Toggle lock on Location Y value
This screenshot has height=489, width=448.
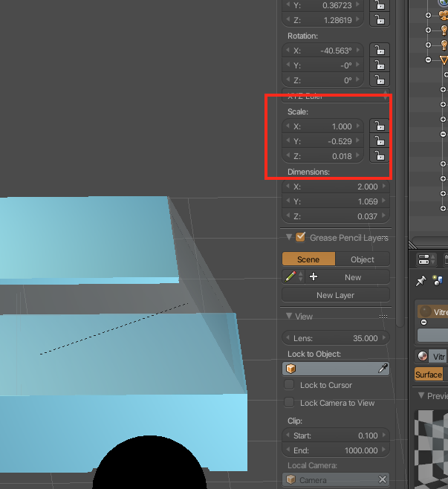coord(380,5)
